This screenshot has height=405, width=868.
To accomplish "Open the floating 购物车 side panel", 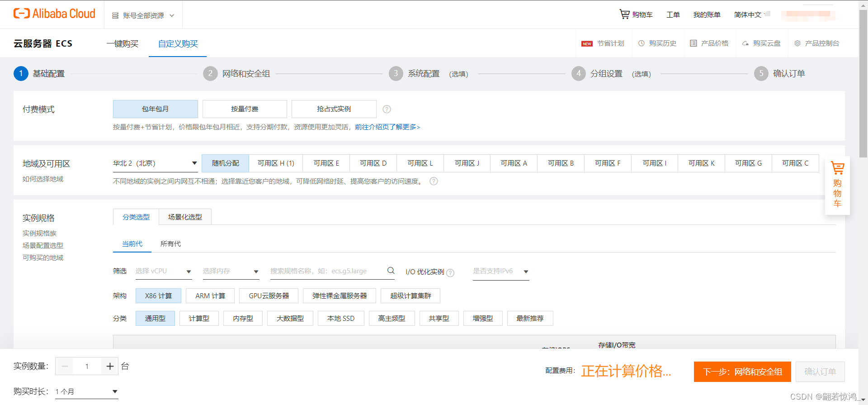I will [837, 185].
